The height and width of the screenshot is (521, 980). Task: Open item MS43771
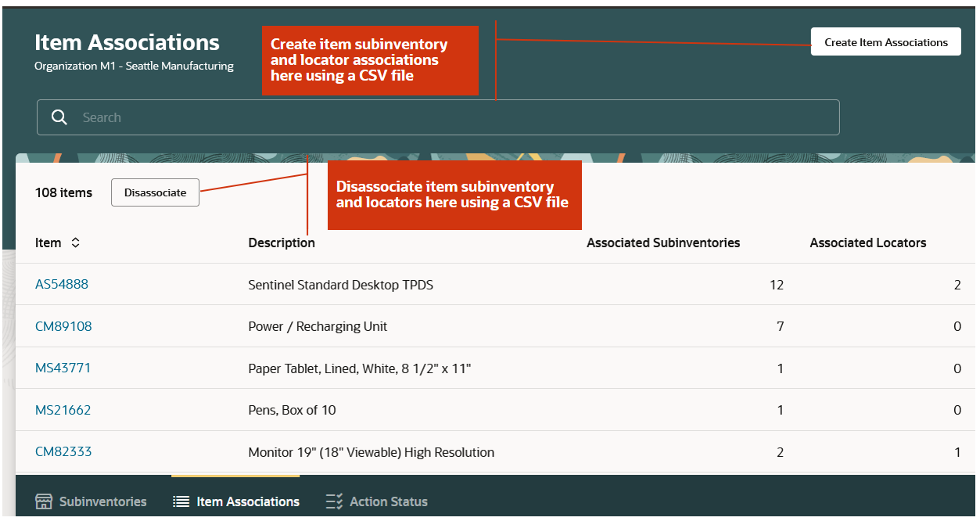pyautogui.click(x=63, y=368)
